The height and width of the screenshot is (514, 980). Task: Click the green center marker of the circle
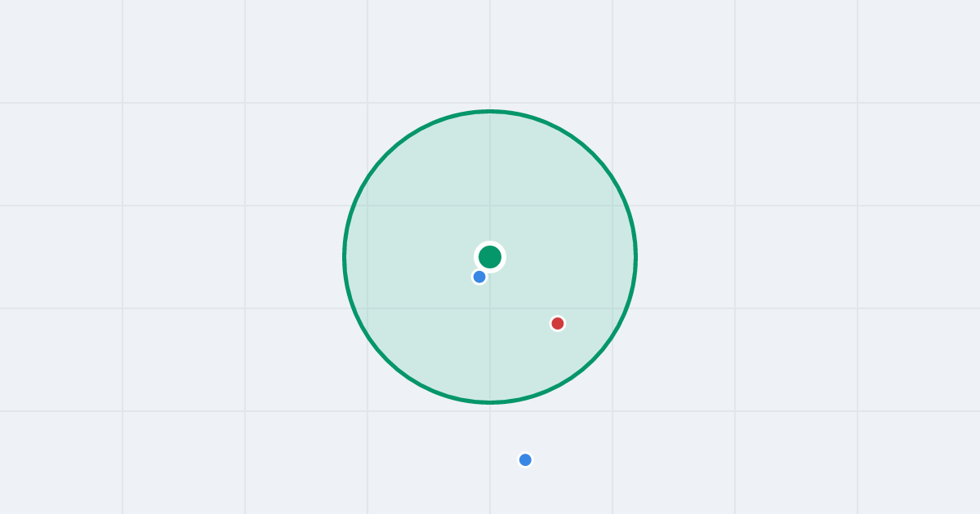pyautogui.click(x=490, y=257)
